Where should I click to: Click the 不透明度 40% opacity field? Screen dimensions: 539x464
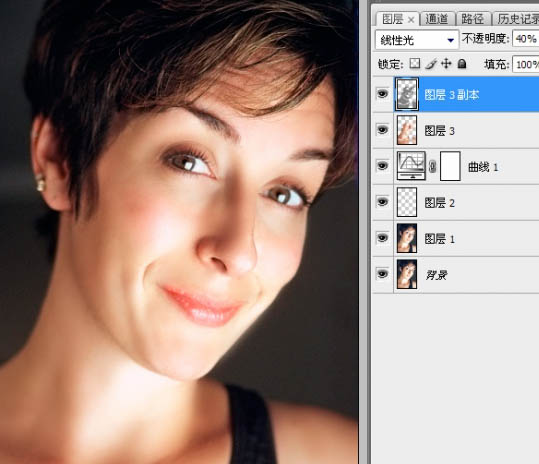pyautogui.click(x=526, y=39)
